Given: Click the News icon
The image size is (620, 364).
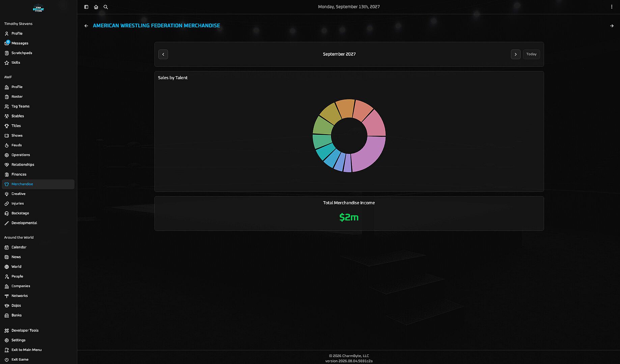Looking at the screenshot, I should (x=6, y=257).
